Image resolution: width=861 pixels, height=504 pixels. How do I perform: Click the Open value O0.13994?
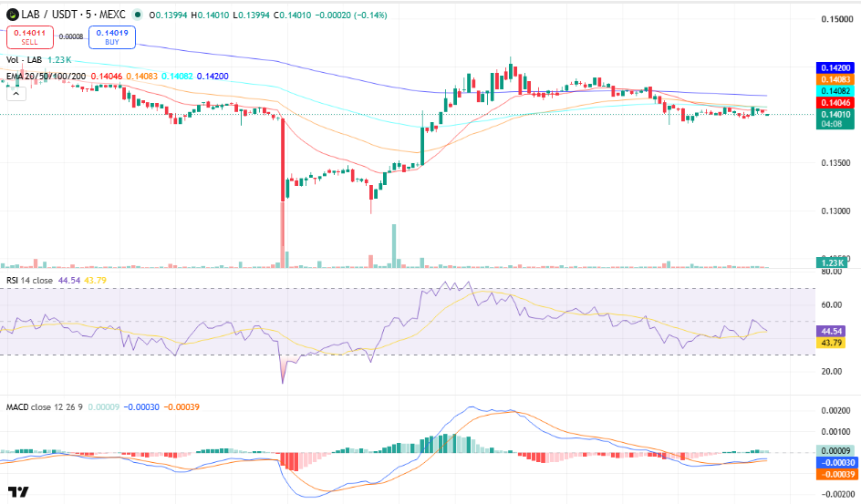pyautogui.click(x=168, y=15)
